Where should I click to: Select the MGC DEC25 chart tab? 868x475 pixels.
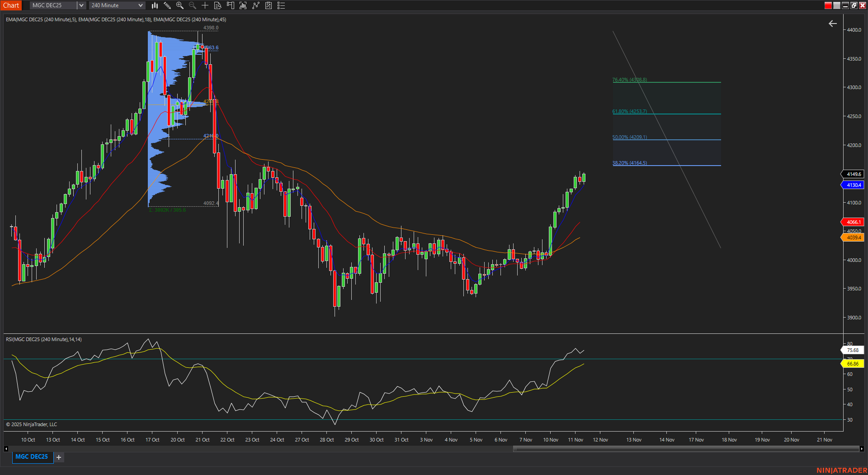(x=32, y=457)
